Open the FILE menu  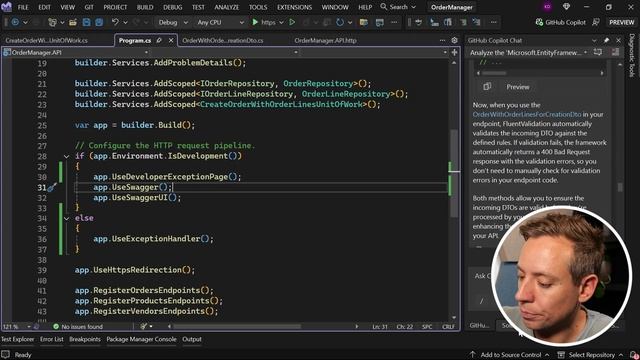(x=23, y=7)
